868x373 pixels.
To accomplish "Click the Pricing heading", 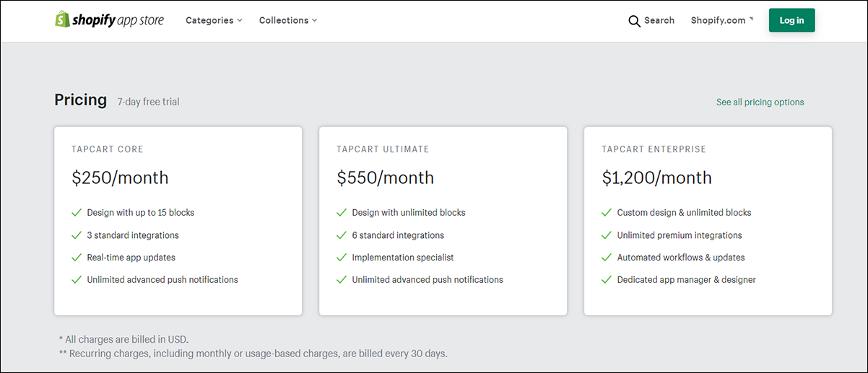I will pyautogui.click(x=81, y=100).
